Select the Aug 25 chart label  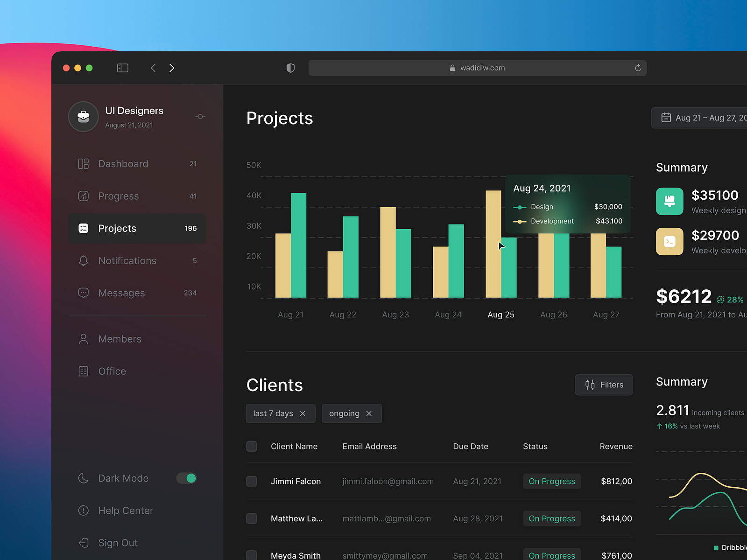tap(501, 315)
